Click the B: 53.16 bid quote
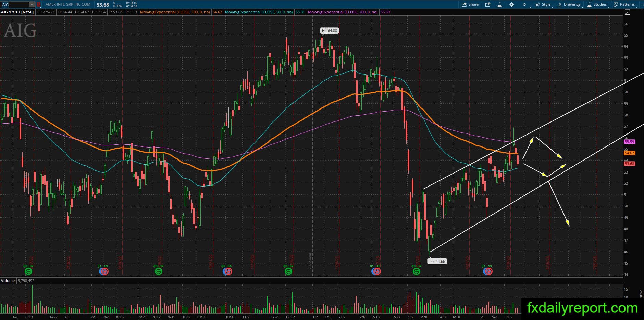644x320 pixels. tap(132, 3)
